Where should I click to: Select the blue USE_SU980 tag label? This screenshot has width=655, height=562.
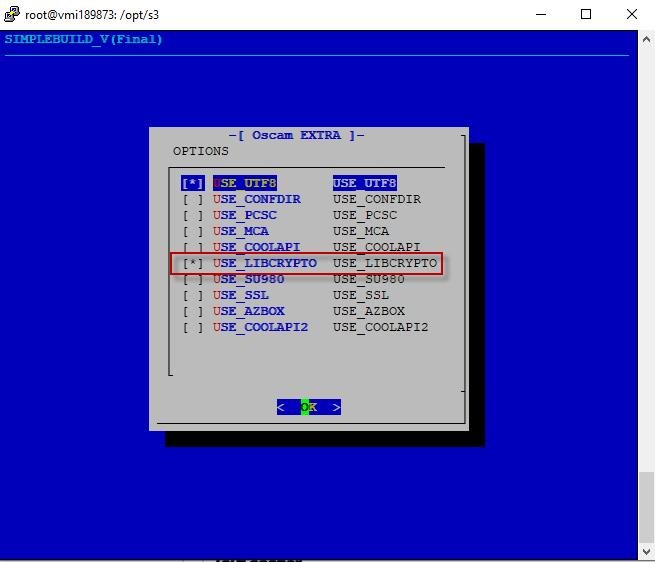click(249, 279)
